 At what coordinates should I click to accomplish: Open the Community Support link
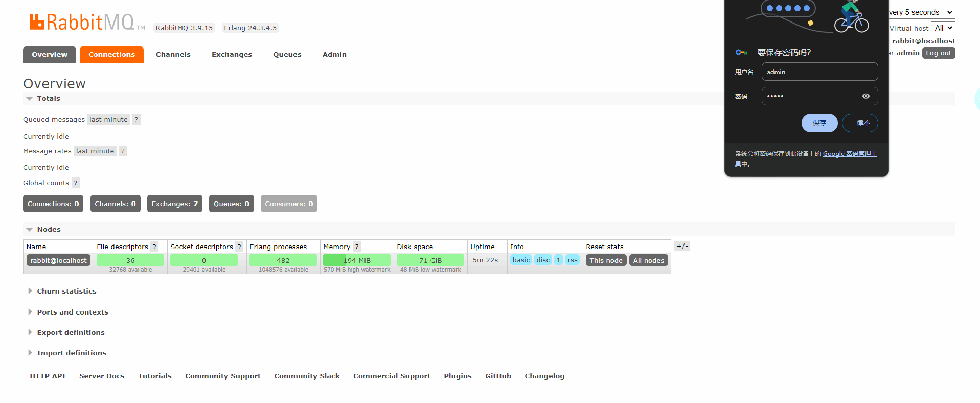pyautogui.click(x=223, y=376)
